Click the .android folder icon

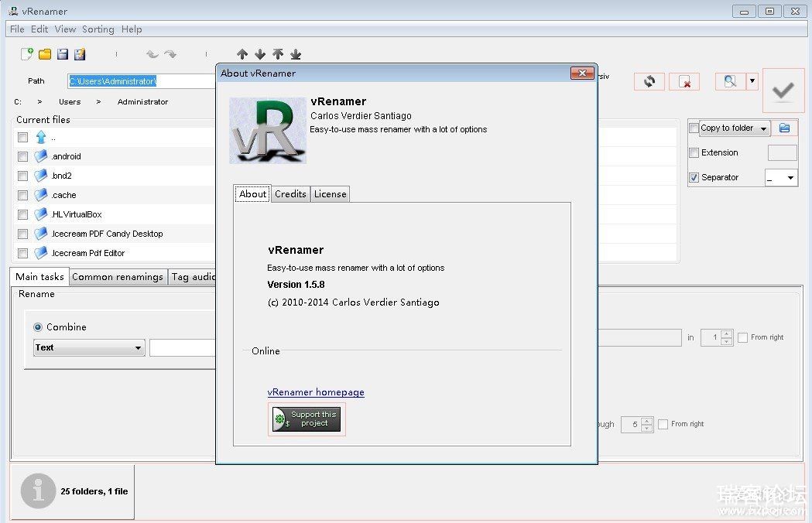(41, 156)
